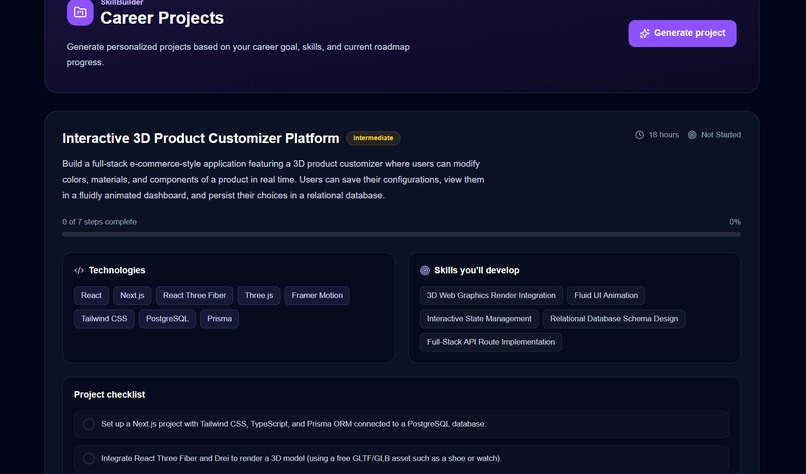Click the Career Projects heading
The image size is (806, 474).
coord(162,18)
